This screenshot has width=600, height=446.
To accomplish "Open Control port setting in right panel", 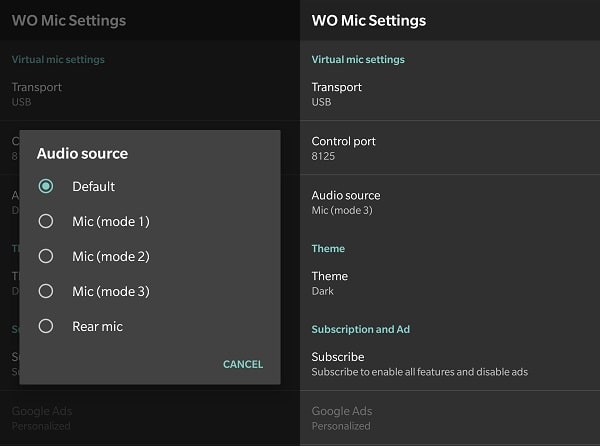I will pyautogui.click(x=450, y=148).
